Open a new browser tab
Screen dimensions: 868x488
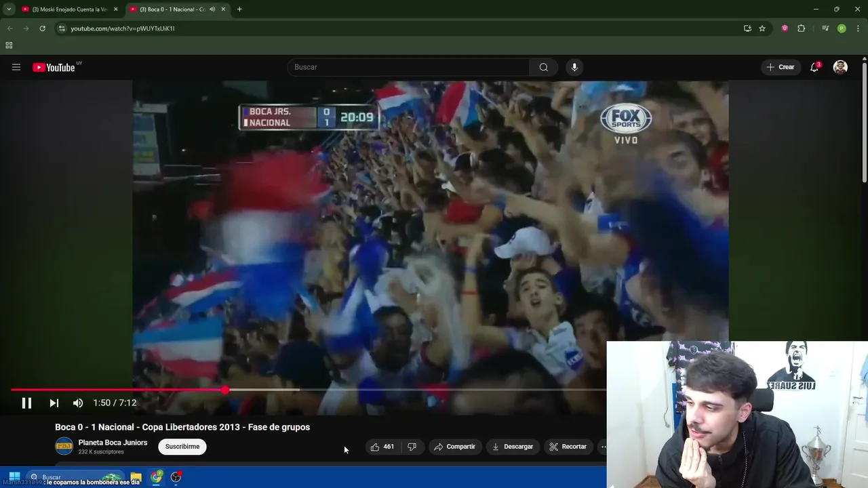(239, 9)
